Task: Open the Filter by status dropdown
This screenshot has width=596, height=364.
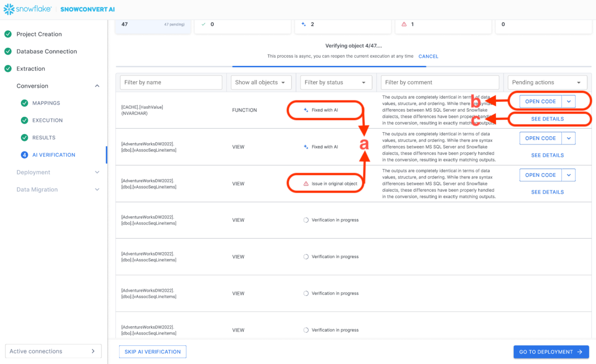Action: 336,82
